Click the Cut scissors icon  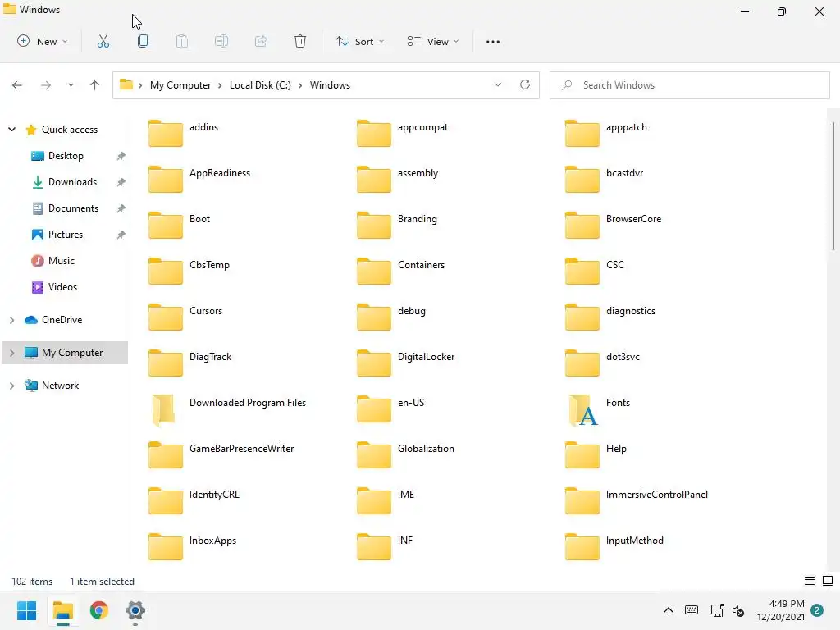pos(103,41)
